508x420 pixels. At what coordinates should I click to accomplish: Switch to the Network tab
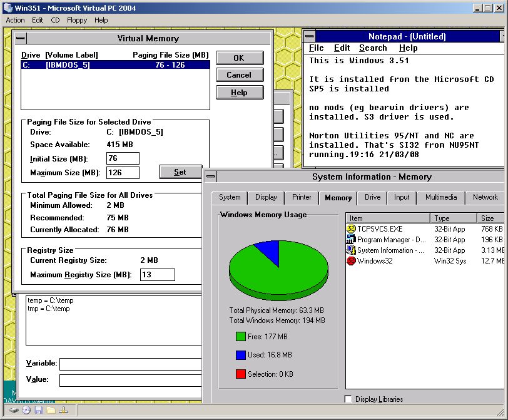(x=485, y=197)
